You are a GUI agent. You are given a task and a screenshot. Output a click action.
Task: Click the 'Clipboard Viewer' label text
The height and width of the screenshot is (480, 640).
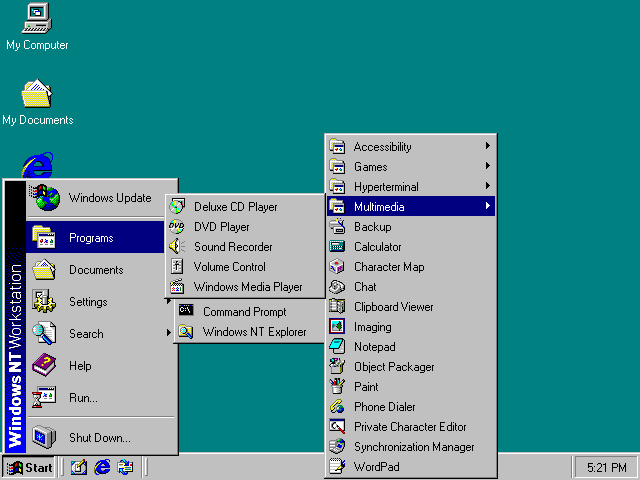pos(393,307)
